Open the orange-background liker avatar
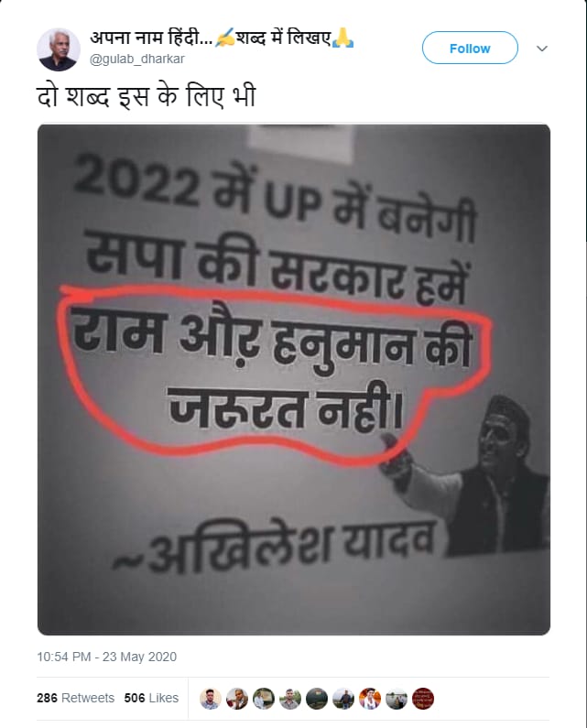The height and width of the screenshot is (728, 587). pos(370,699)
